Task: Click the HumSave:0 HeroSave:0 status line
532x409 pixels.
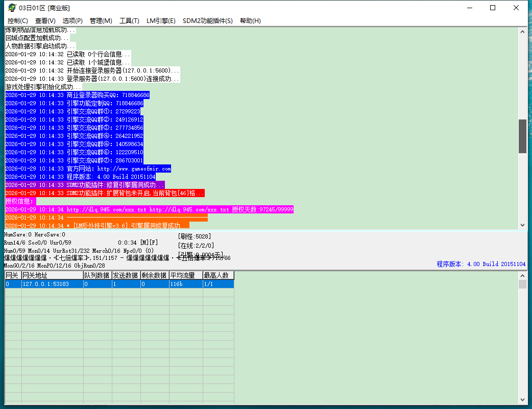Action: [35, 234]
